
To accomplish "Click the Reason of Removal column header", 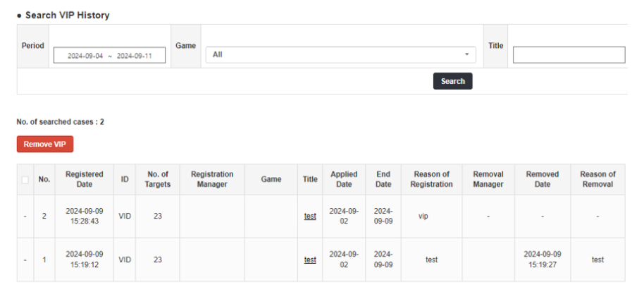I will click(x=597, y=179).
